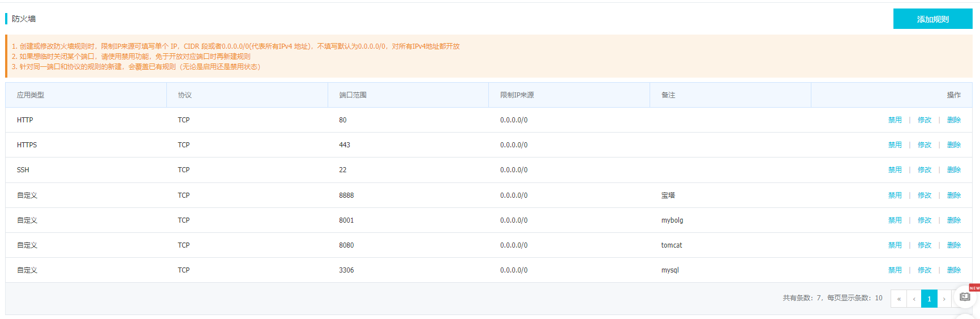
Task: Click the items-per-page value 10
Action: 879,298
